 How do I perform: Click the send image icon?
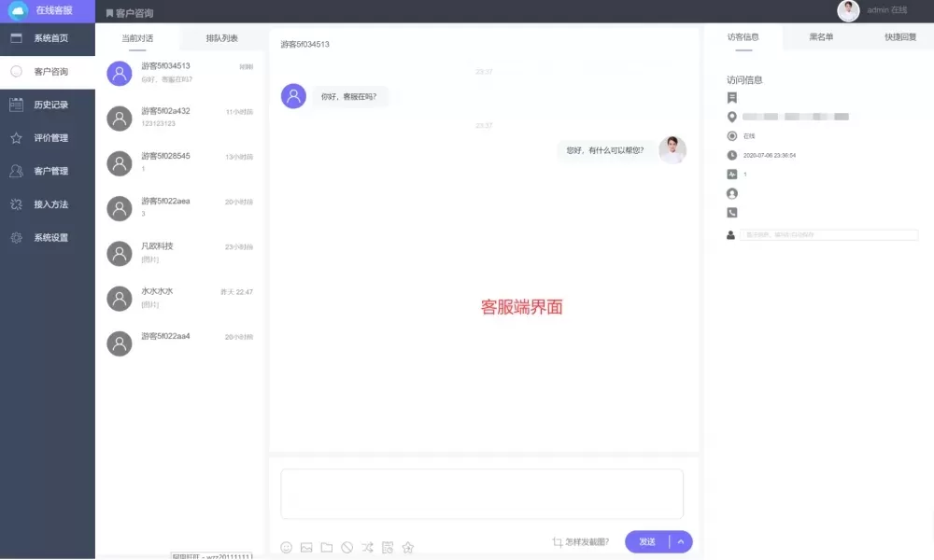tap(306, 547)
